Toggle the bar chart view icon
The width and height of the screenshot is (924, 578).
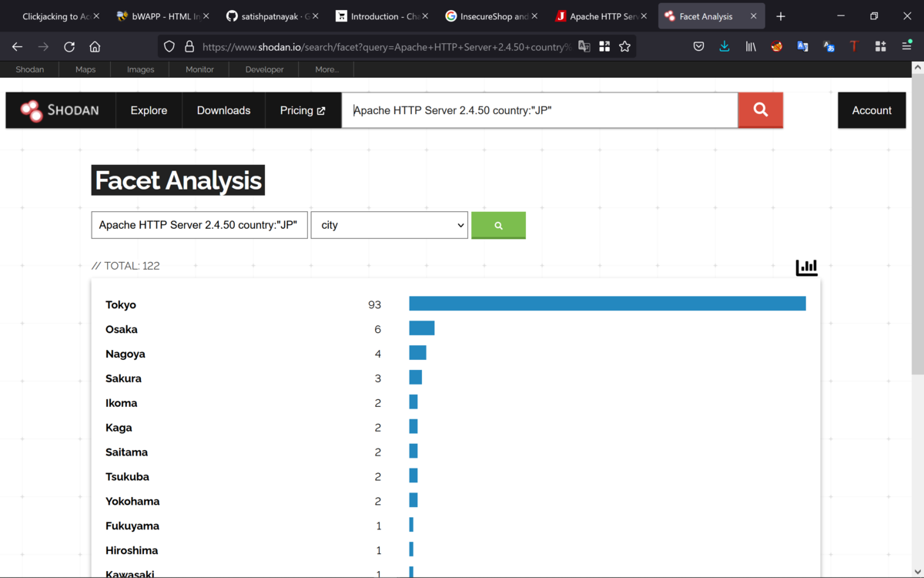807,267
